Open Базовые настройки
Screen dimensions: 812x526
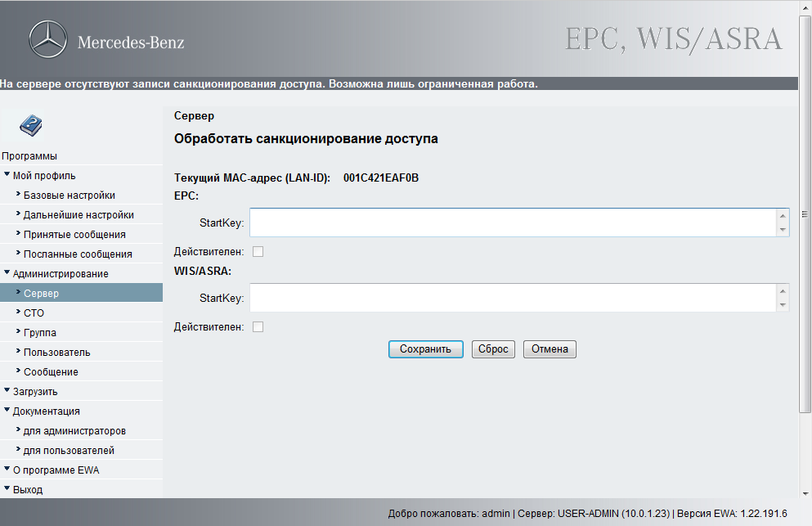tap(70, 196)
